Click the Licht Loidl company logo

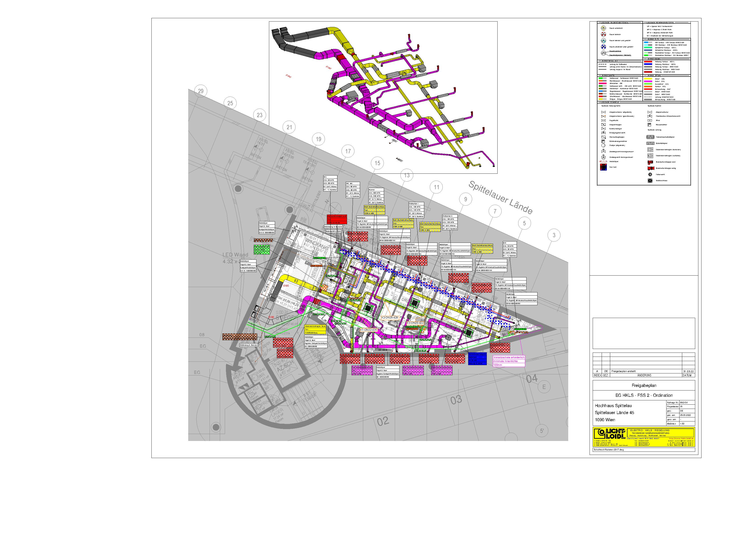(x=610, y=434)
